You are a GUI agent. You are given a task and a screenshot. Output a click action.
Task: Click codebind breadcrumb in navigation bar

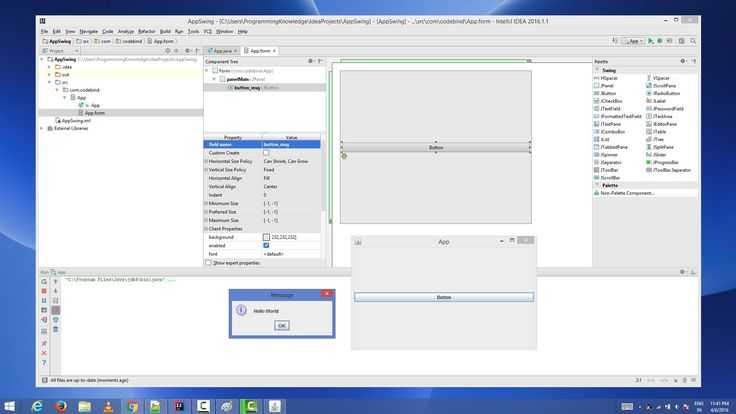pos(129,41)
